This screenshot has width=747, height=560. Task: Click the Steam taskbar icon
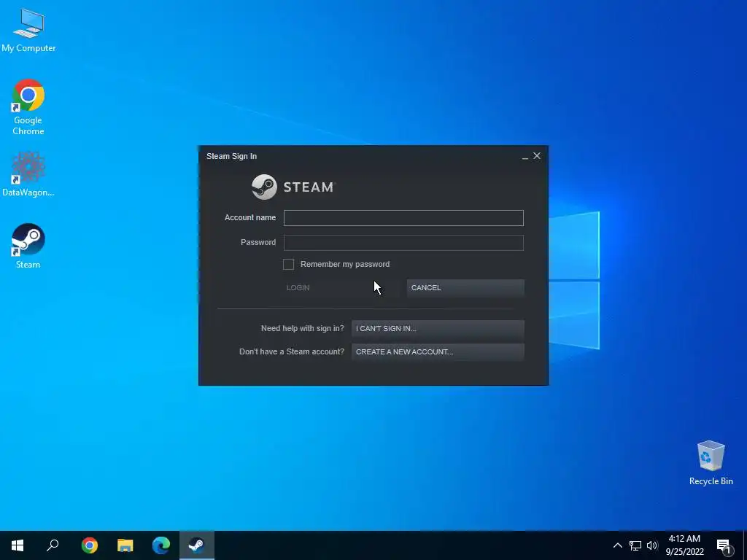pos(197,545)
